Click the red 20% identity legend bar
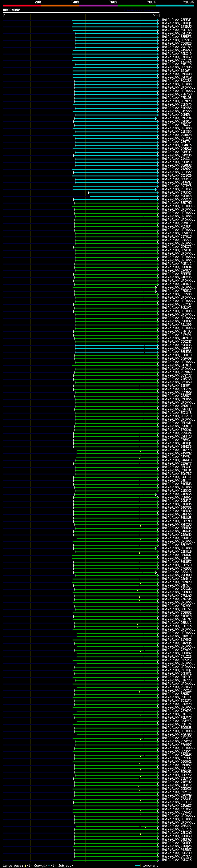 pos(22,6)
